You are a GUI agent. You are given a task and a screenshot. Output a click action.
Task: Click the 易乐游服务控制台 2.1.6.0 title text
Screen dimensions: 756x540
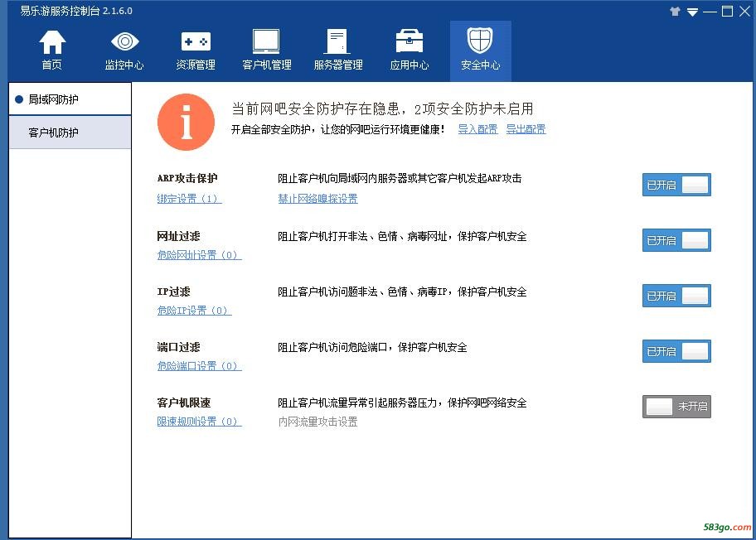point(76,11)
